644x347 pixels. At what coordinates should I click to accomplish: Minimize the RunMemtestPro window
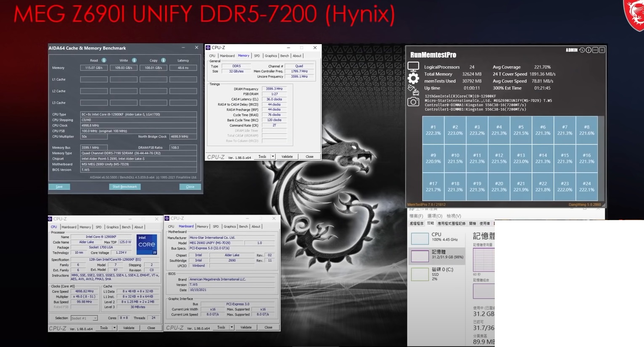[x=595, y=50]
